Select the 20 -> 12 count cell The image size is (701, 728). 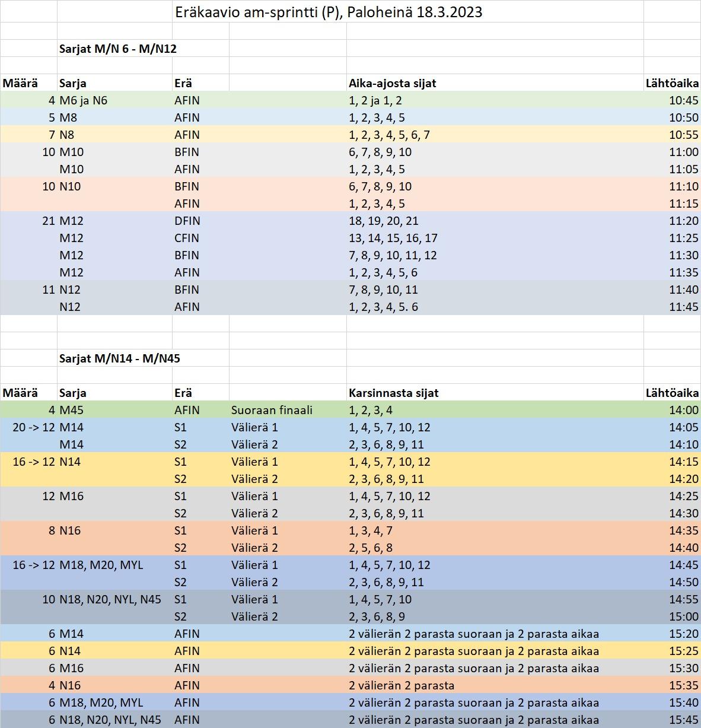point(34,427)
